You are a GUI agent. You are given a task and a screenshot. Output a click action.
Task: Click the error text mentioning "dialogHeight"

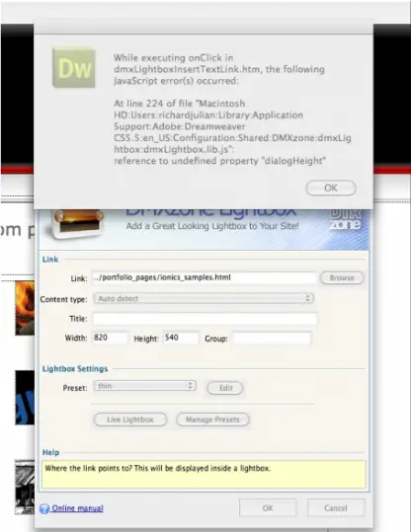(219, 161)
